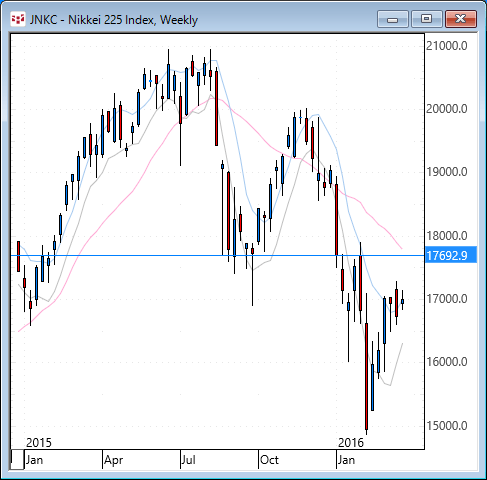Click the Apr label on time axis

point(113,460)
